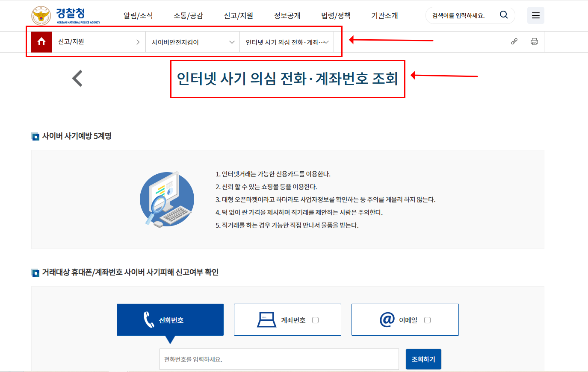The width and height of the screenshot is (588, 372).
Task: Click the back arrow above the page title
Action: (x=76, y=78)
